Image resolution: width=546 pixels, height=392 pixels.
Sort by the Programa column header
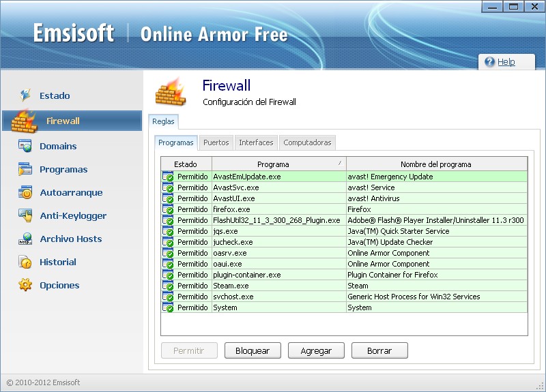point(279,164)
